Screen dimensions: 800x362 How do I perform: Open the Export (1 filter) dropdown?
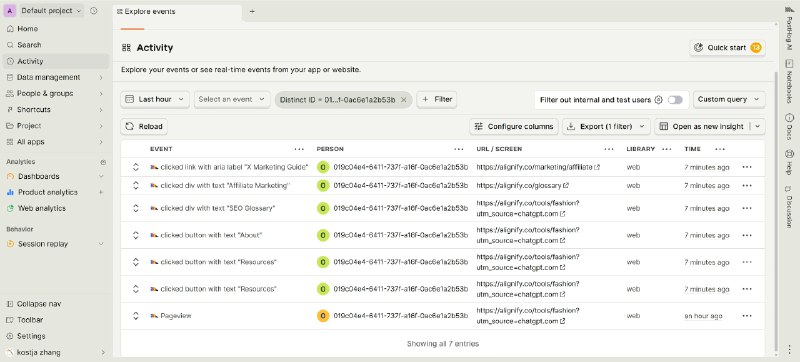point(606,126)
